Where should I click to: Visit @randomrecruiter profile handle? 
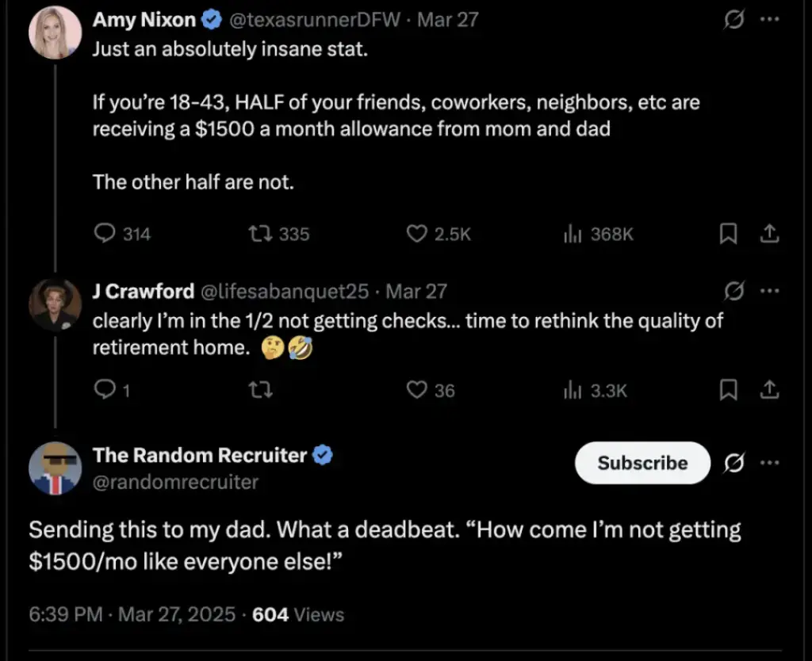coord(175,482)
